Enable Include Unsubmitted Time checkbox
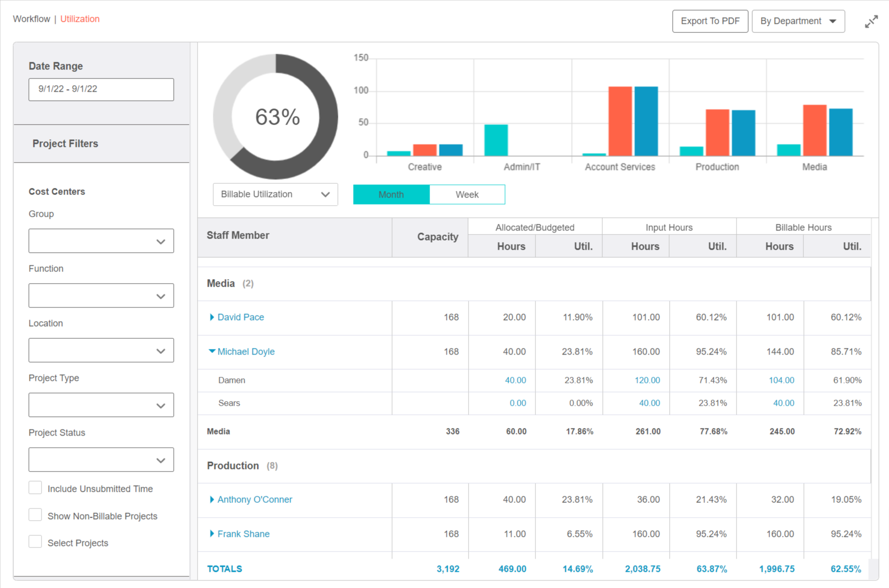 35,488
